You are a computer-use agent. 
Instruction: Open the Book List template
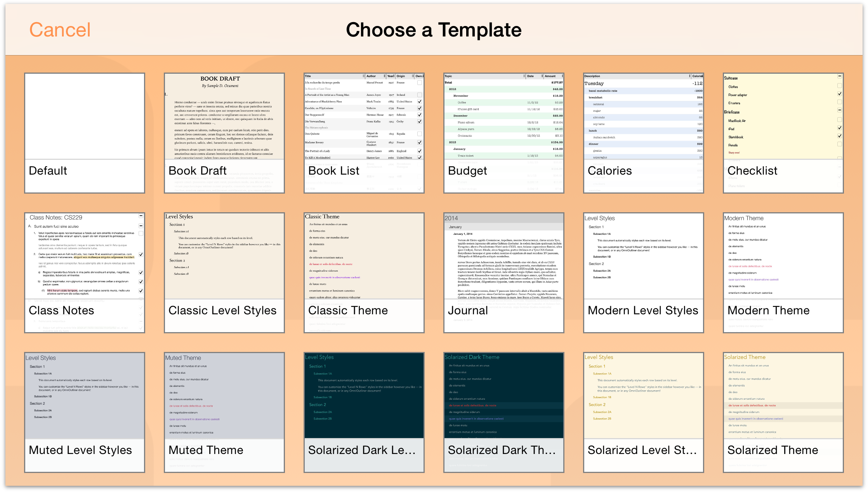coord(364,133)
